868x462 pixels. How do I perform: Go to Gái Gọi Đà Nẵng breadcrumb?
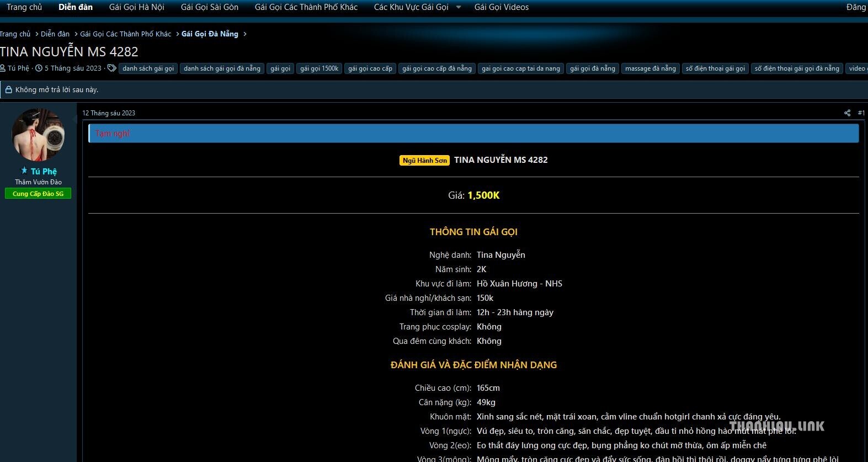(210, 34)
